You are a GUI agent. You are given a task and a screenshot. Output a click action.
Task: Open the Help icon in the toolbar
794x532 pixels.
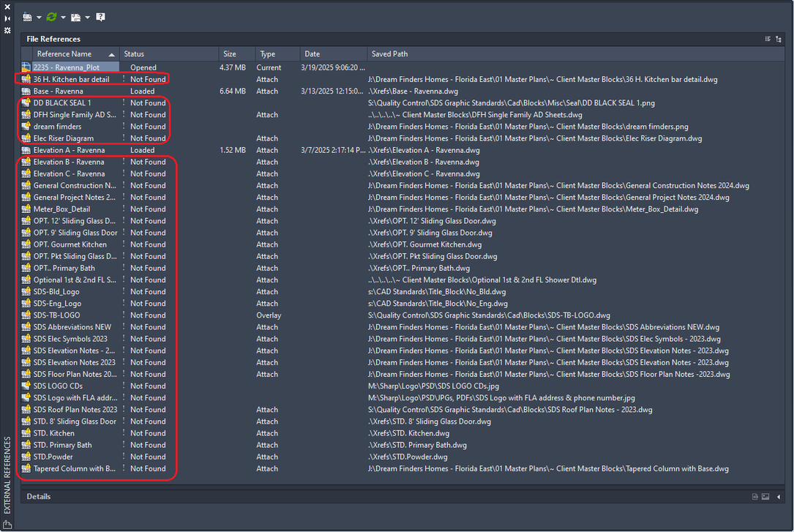(x=101, y=18)
